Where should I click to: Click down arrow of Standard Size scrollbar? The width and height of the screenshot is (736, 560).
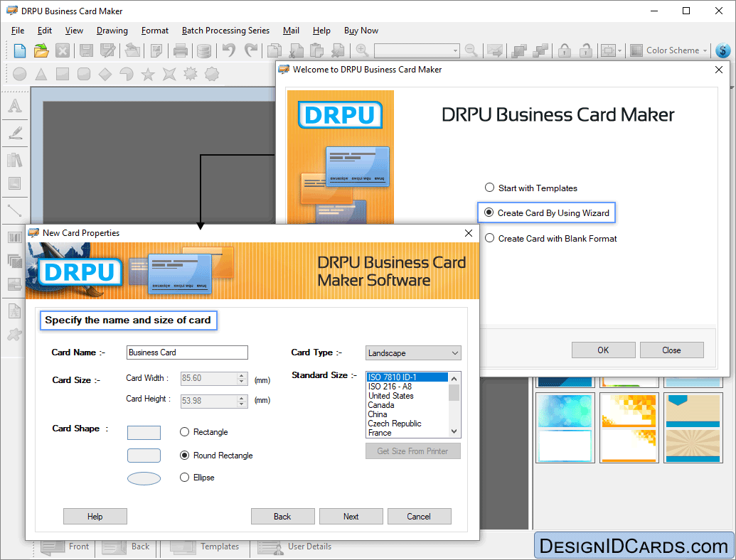[x=454, y=431]
